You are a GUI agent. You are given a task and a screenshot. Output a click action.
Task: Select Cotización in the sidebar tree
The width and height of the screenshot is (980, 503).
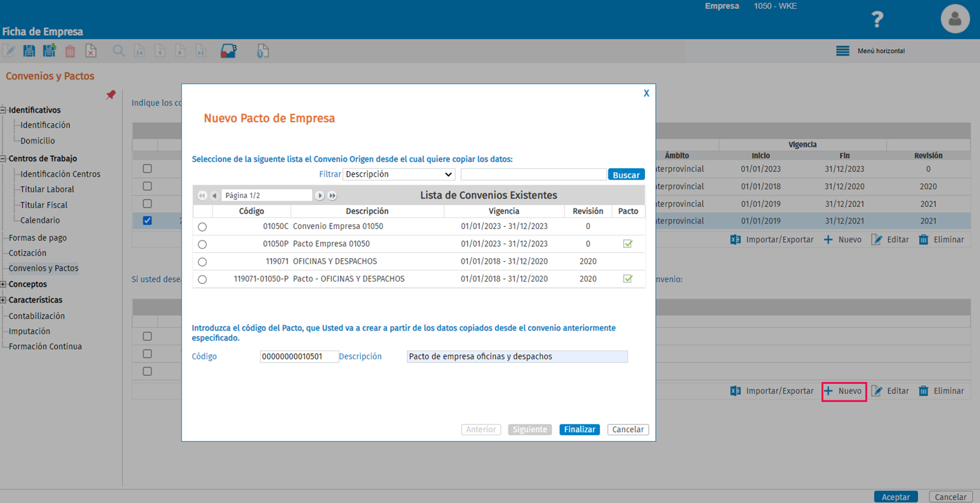point(27,253)
